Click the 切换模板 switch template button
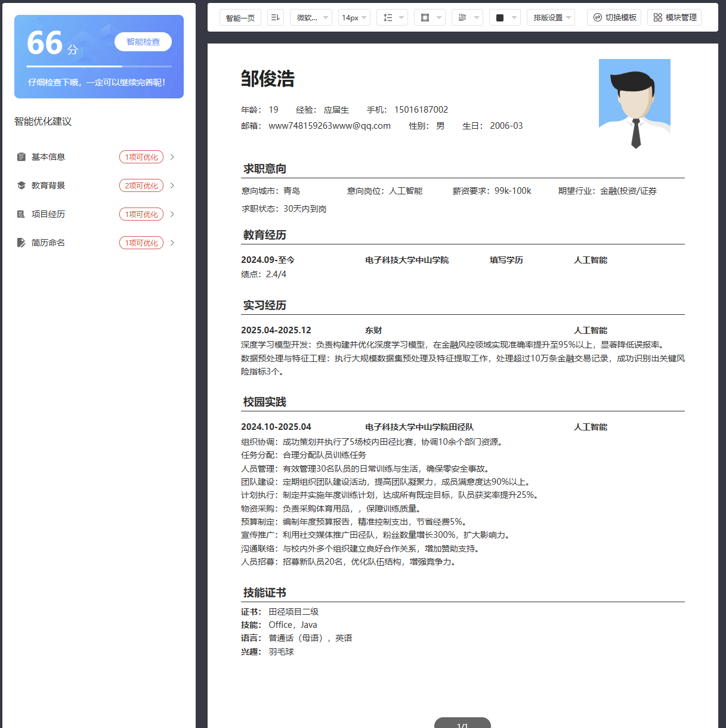This screenshot has height=728, width=726. pos(614,17)
